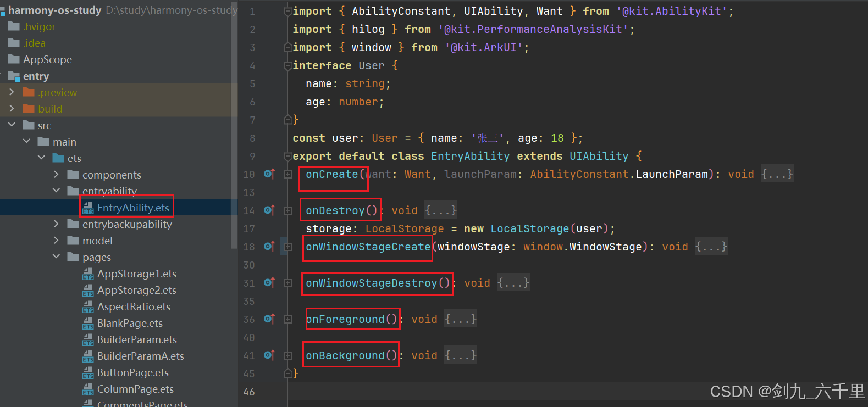Expand folded onCreate method body

pos(777,174)
